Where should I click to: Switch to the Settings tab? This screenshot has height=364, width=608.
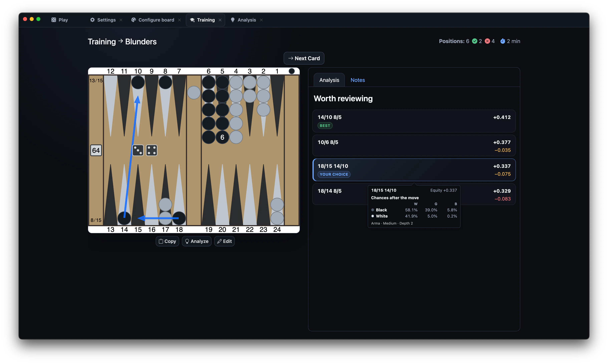point(106,20)
